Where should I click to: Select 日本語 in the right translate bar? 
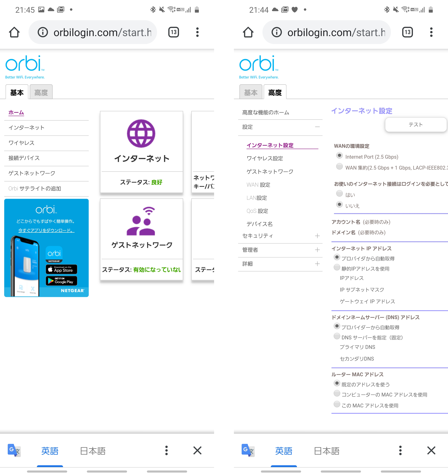(326, 451)
